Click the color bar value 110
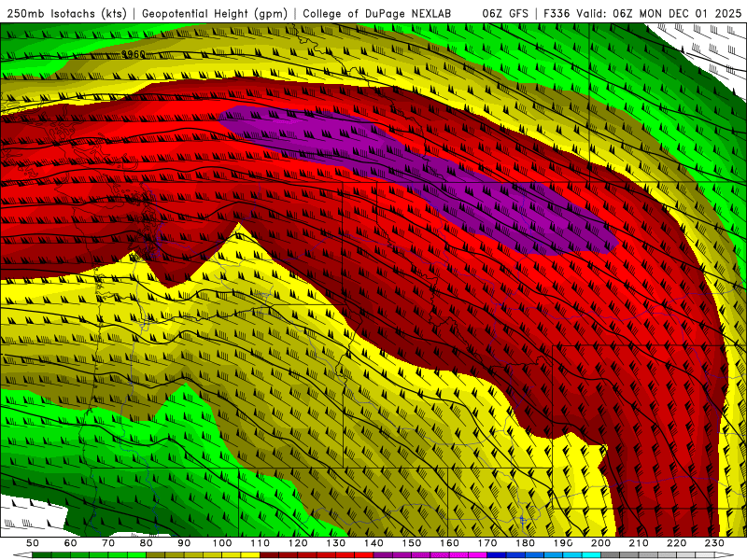 pyautogui.click(x=261, y=543)
